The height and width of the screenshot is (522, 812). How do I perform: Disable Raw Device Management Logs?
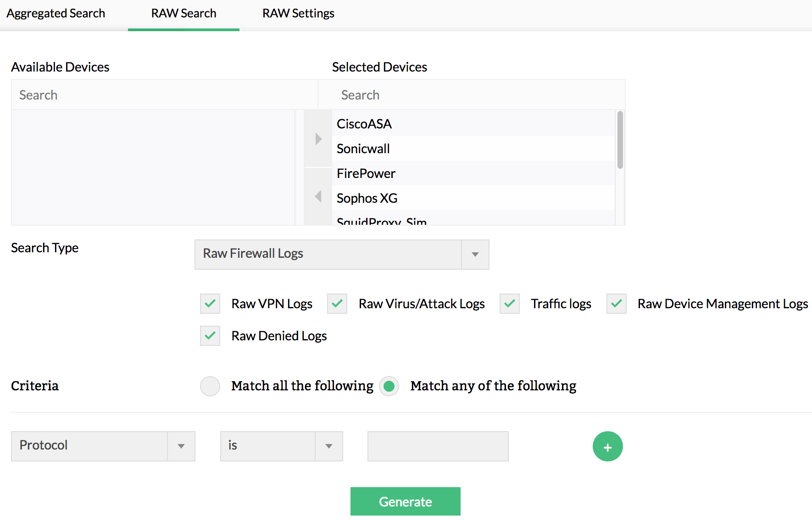[616, 303]
